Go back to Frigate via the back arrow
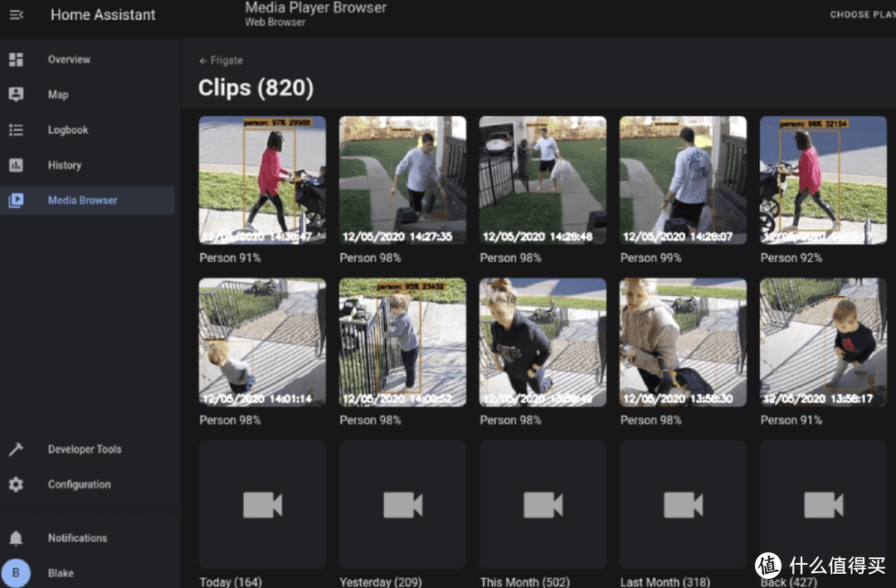The image size is (896, 588). click(203, 61)
